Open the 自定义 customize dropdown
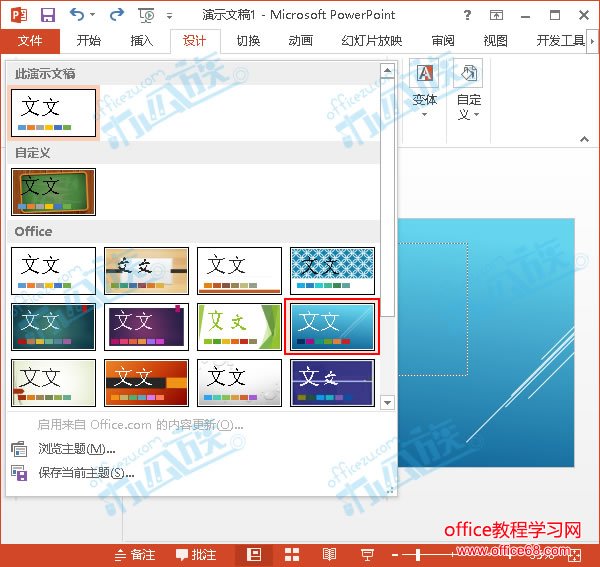Viewport: 600px width, 567px height. (x=468, y=90)
